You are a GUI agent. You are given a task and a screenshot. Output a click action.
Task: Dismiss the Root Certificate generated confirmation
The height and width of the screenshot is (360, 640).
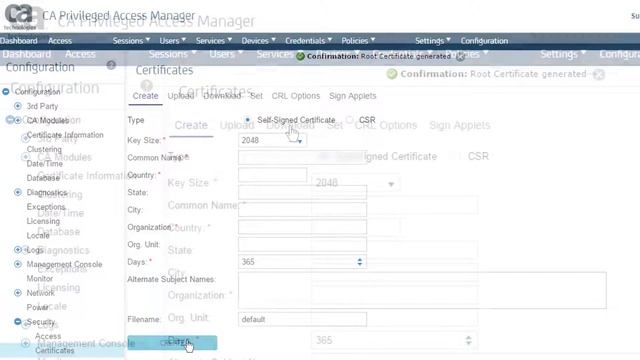point(460,56)
